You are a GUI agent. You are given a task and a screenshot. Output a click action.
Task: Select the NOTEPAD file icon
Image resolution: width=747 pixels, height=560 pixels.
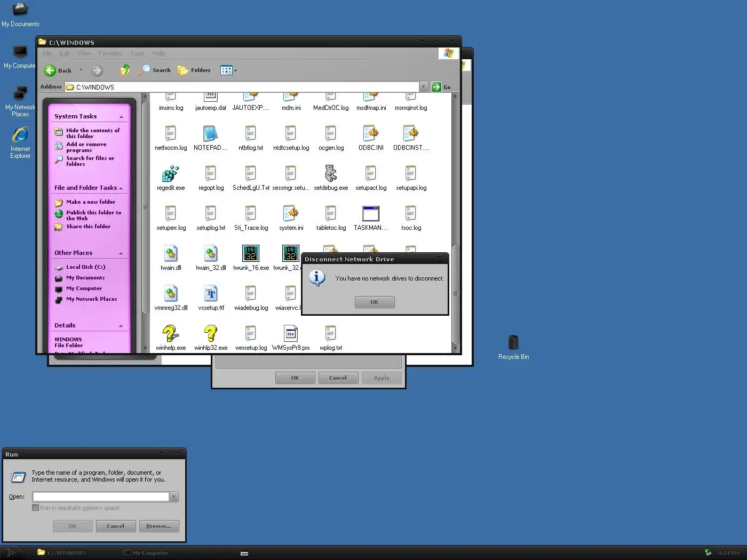pyautogui.click(x=210, y=133)
